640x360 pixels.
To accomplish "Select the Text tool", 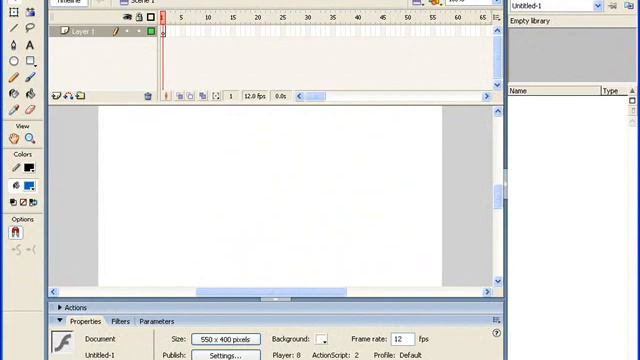I will coord(30,44).
